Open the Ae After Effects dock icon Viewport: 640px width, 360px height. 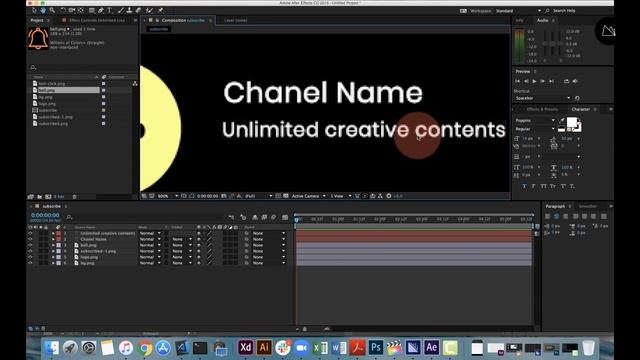pyautogui.click(x=431, y=348)
